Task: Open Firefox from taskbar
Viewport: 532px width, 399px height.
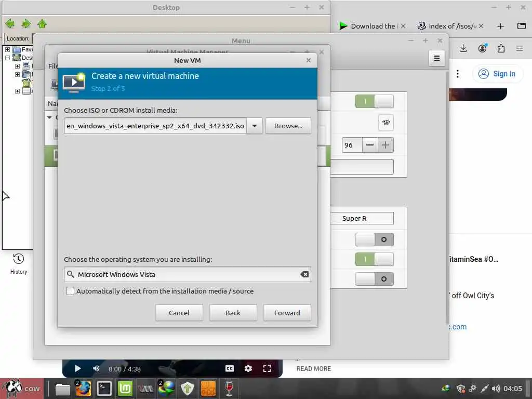Action: click(x=84, y=389)
